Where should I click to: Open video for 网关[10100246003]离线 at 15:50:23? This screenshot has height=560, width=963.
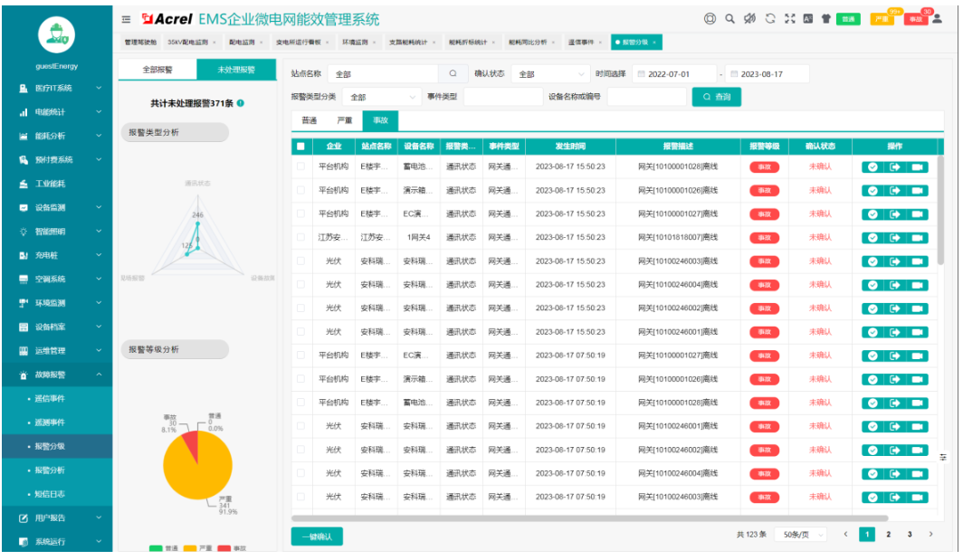pos(918,261)
